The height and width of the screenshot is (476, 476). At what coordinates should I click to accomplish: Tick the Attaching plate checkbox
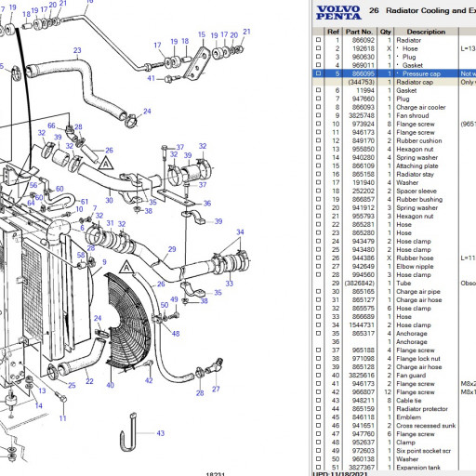[318, 165]
